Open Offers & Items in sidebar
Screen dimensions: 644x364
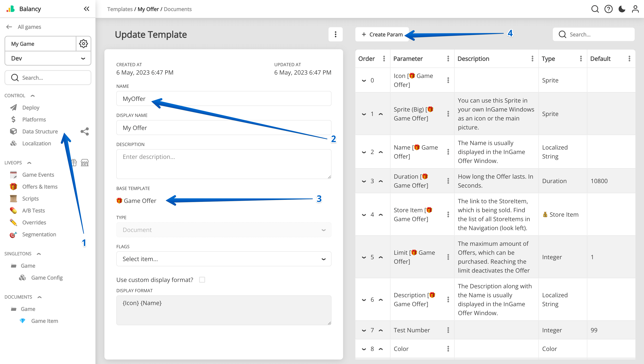click(40, 187)
